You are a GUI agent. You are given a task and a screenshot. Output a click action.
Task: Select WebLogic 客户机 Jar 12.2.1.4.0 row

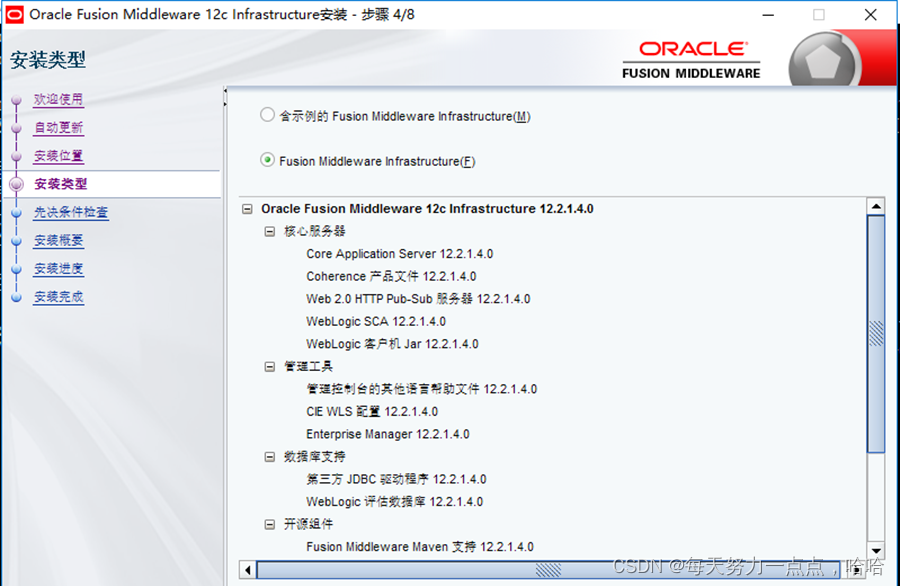pyautogui.click(x=392, y=344)
